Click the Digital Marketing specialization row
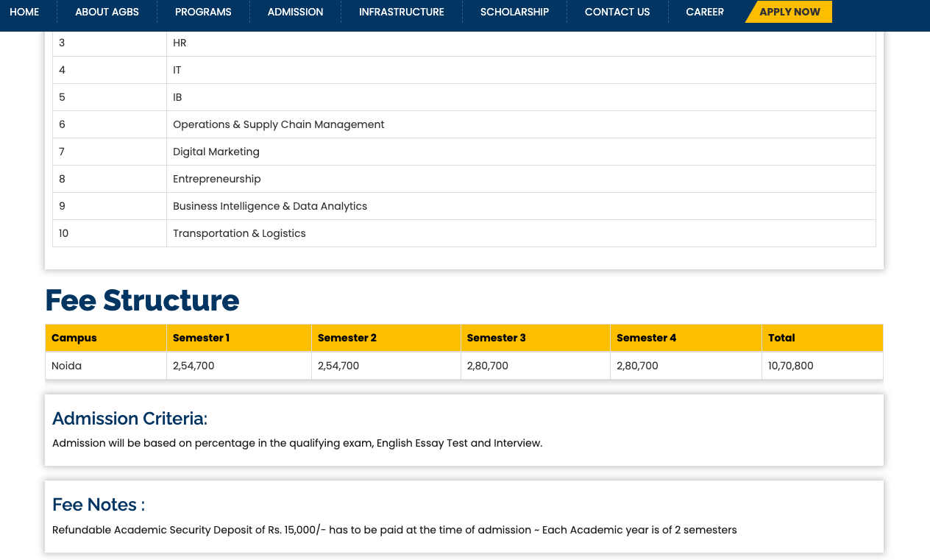 [x=216, y=152]
